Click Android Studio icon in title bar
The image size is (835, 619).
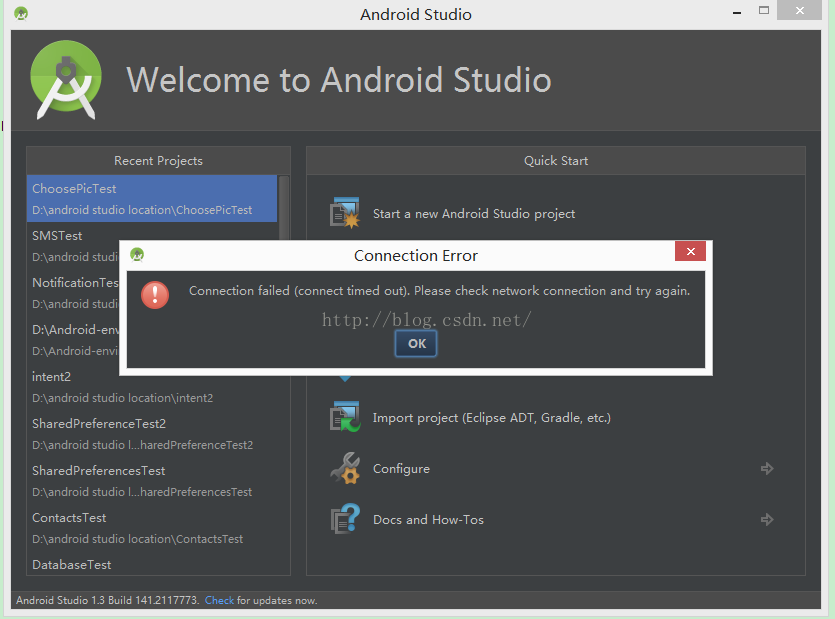21,13
